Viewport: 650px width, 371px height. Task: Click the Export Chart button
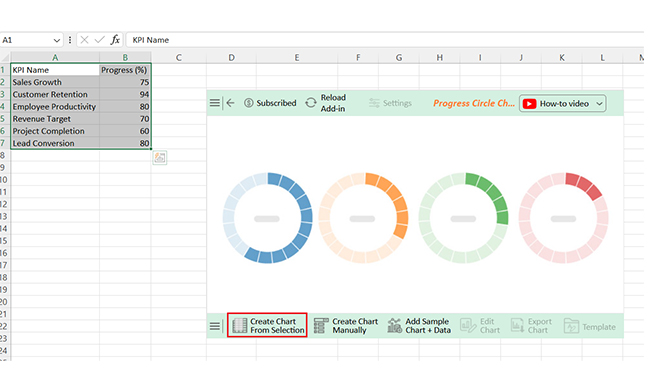[x=531, y=326]
